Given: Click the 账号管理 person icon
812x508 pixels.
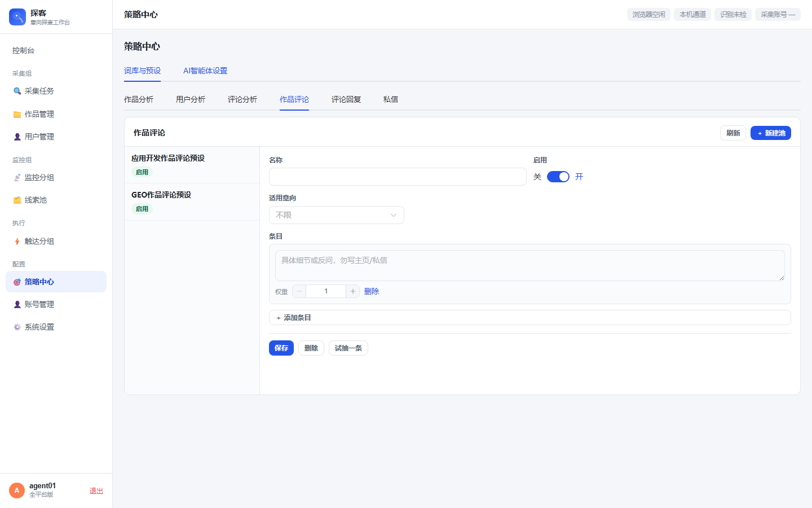Looking at the screenshot, I should coord(17,304).
